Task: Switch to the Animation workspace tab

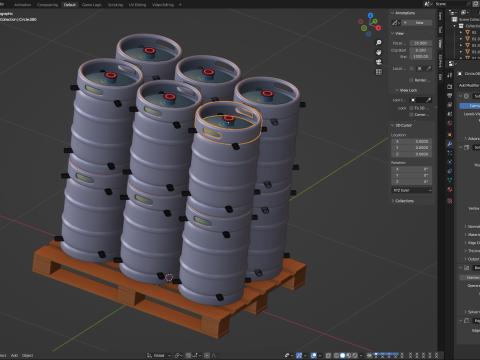Action: click(x=22, y=5)
